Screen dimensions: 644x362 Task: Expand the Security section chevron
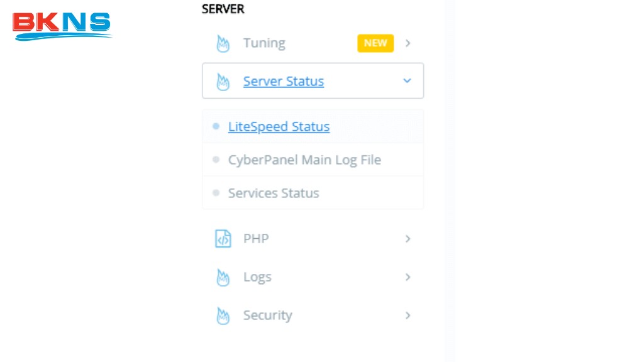pyautogui.click(x=408, y=315)
